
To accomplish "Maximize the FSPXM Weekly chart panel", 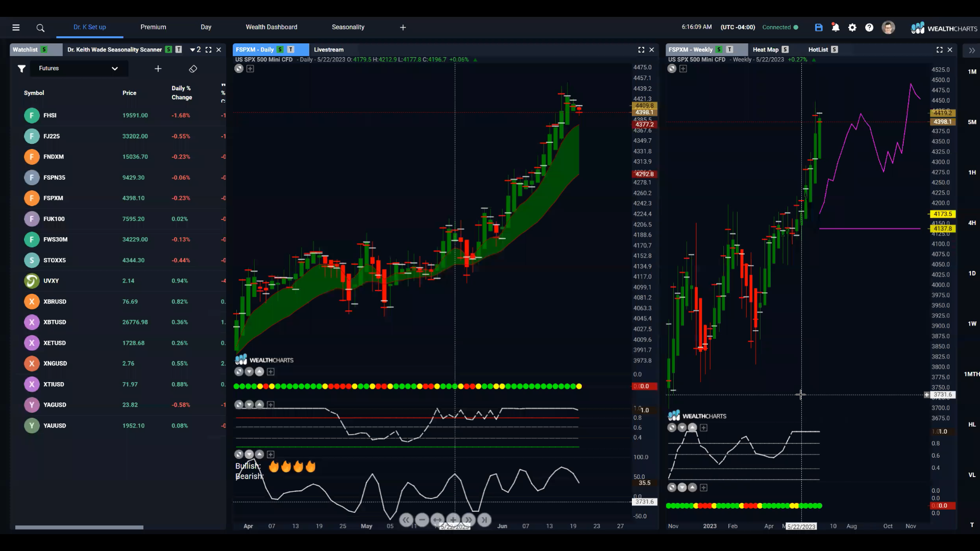I will (x=939, y=49).
